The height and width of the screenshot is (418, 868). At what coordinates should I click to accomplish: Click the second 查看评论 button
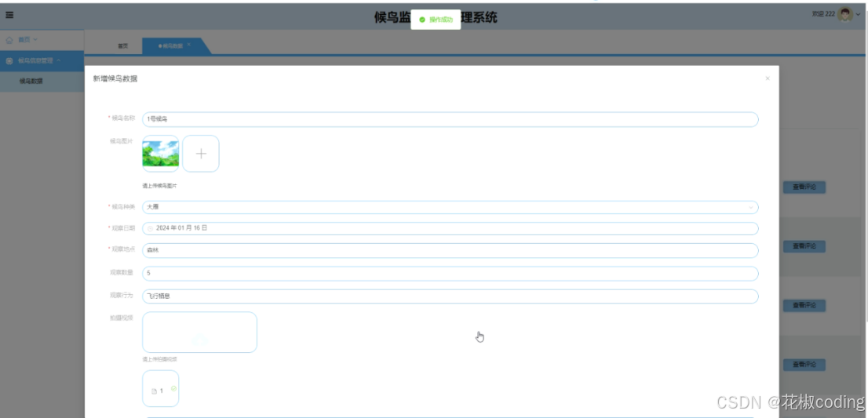(x=804, y=246)
